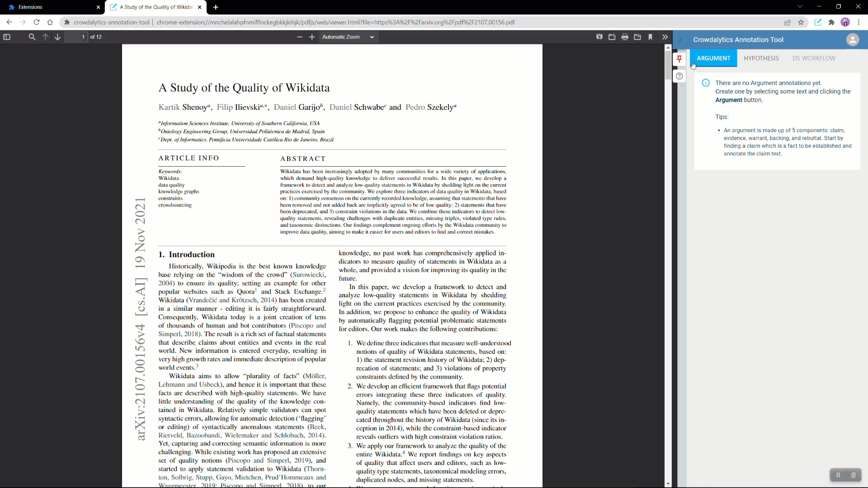The width and height of the screenshot is (868, 488).
Task: Open the DS WORKFLOW panel
Action: click(814, 58)
